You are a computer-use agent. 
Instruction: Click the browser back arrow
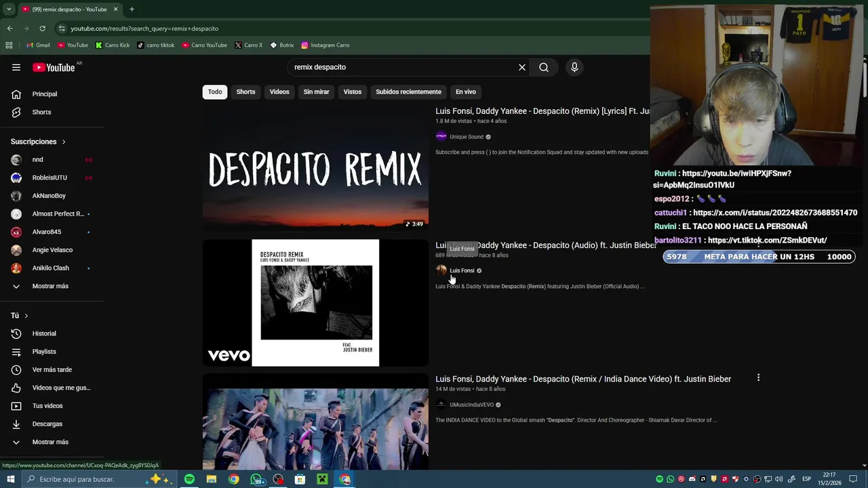[9, 28]
